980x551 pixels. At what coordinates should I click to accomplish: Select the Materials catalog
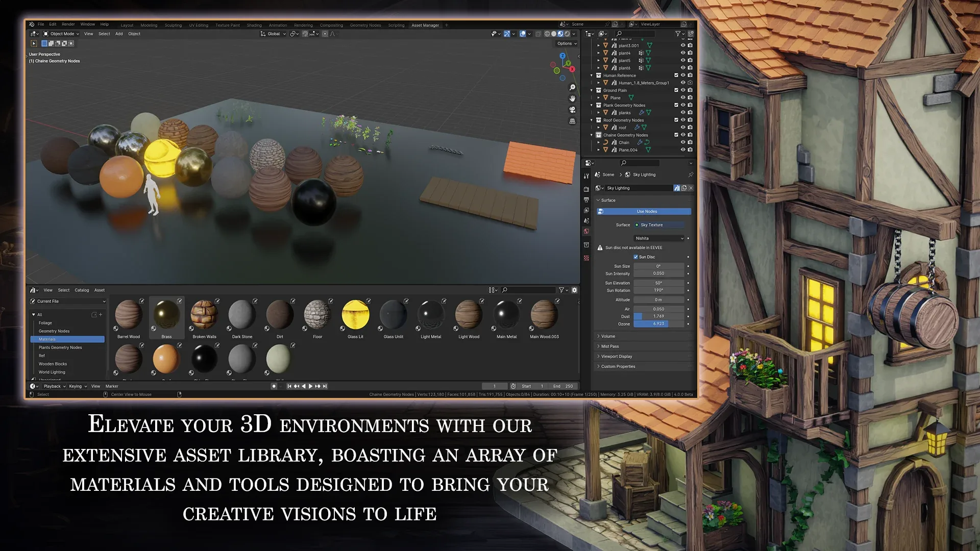47,339
